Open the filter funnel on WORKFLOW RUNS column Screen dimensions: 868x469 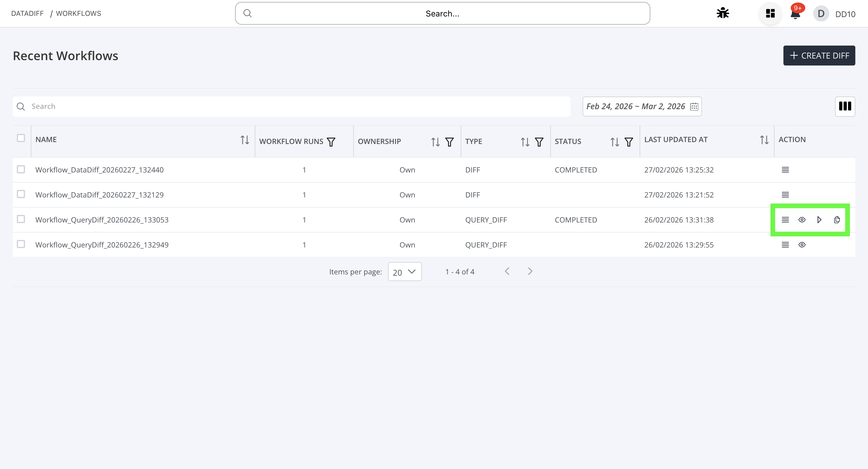tap(331, 142)
